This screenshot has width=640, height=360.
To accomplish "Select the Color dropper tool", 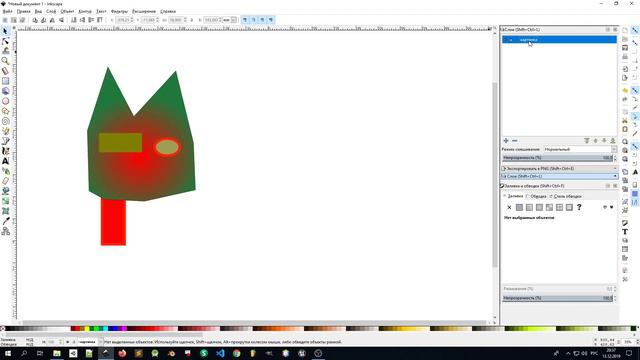I will coord(5,221).
